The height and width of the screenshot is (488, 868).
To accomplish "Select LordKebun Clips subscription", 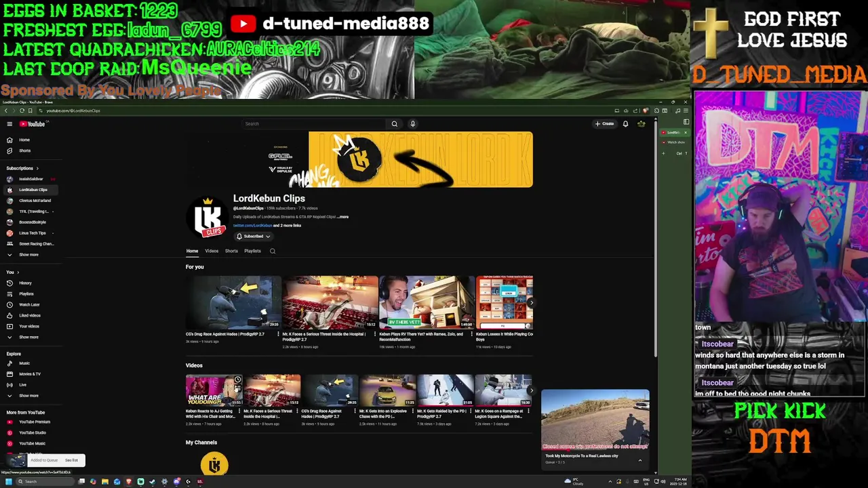I will point(31,190).
